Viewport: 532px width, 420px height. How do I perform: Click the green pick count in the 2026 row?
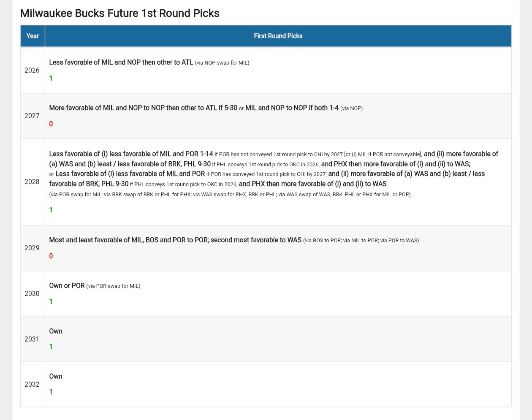tap(51, 79)
